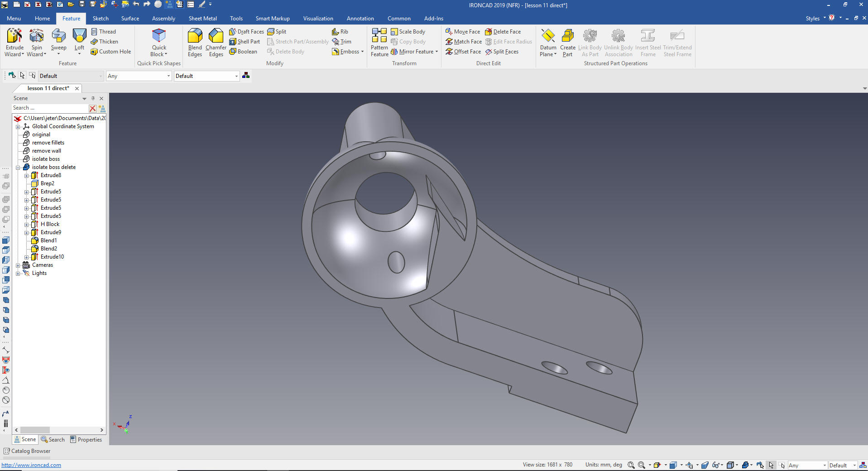Select the Blend Edges tool
This screenshot has height=471, width=868.
[x=195, y=43]
